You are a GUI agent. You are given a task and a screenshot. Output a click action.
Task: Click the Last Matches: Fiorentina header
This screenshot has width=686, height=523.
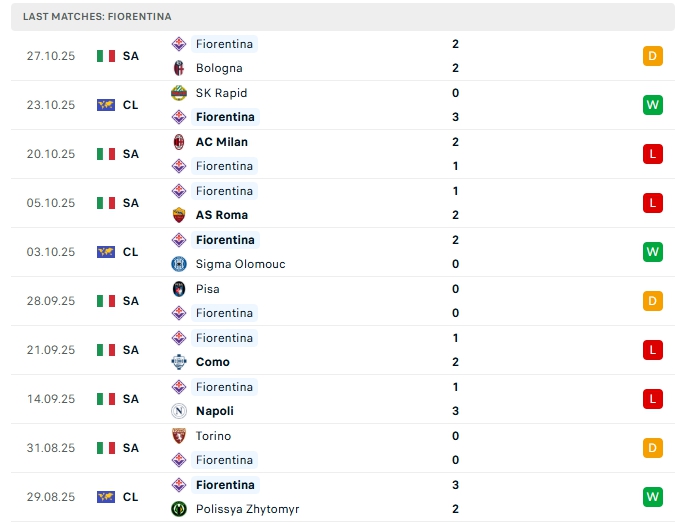coord(97,17)
